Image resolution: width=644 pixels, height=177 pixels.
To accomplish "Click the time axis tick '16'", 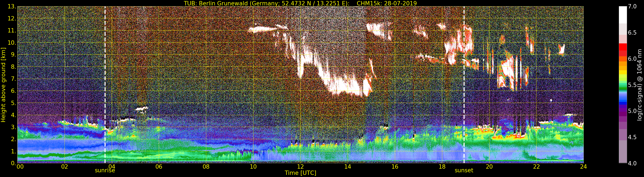I will point(395,166).
